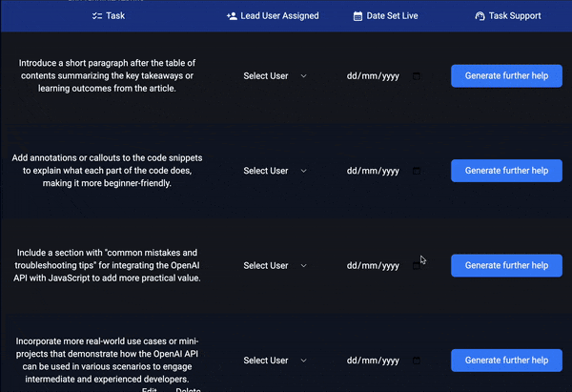The width and height of the screenshot is (572, 392).
Task: Generate further help for common mistakes section task
Action: click(x=506, y=266)
